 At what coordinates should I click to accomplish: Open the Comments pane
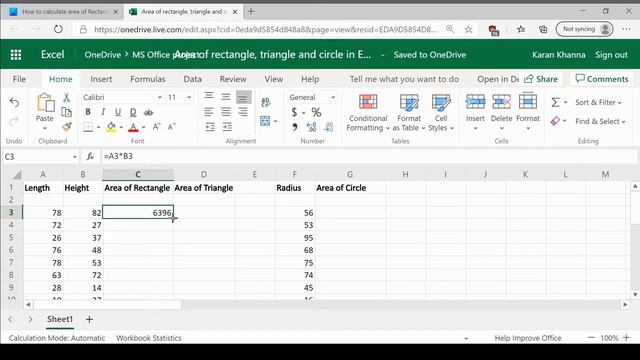pos(602,79)
